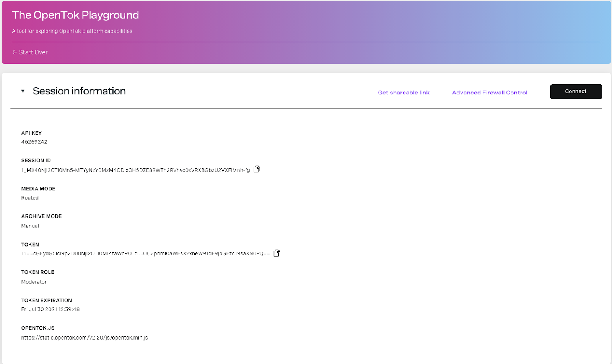Select the opentok.min.js URL
Screen dimensions: 612x364
point(85,338)
